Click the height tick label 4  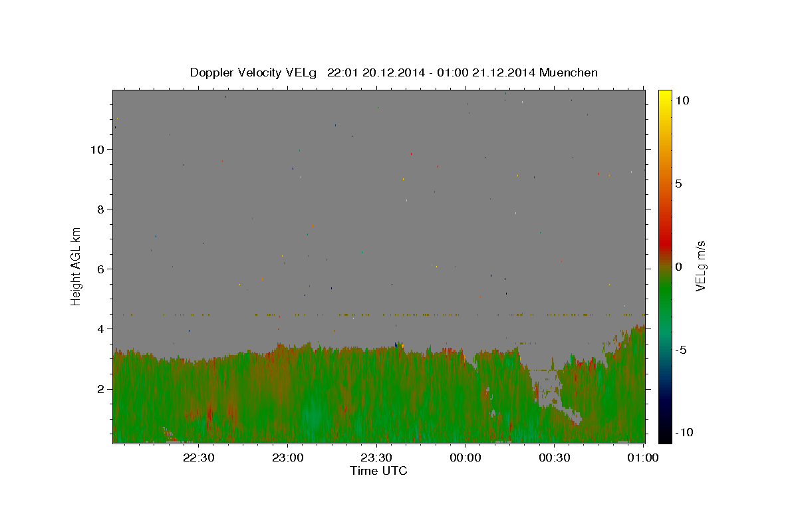click(x=102, y=329)
